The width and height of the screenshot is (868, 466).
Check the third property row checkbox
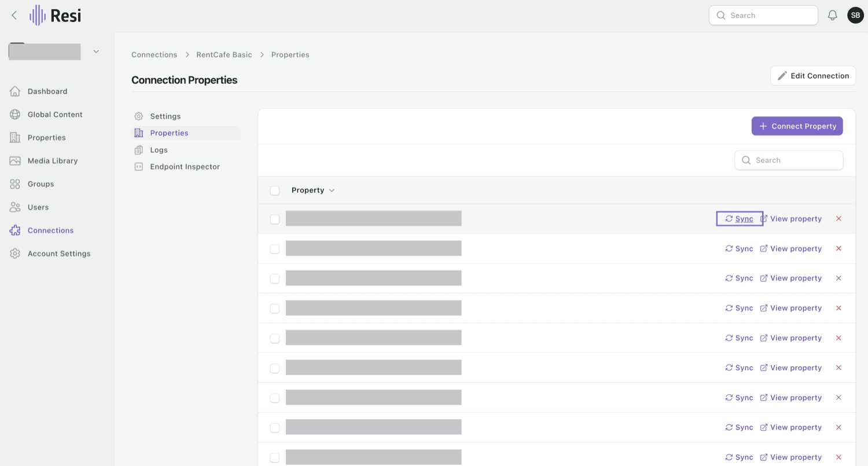[x=275, y=279]
